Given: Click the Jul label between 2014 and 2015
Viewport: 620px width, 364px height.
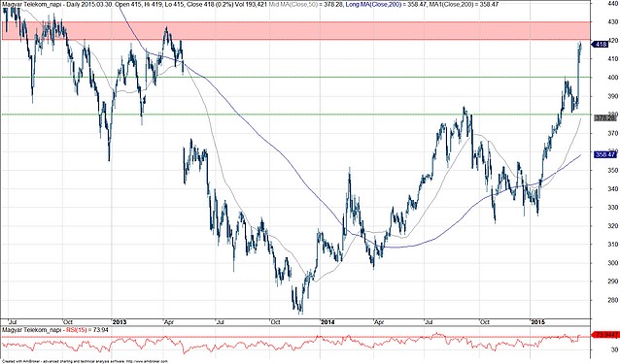Looking at the screenshot, I should coord(430,321).
